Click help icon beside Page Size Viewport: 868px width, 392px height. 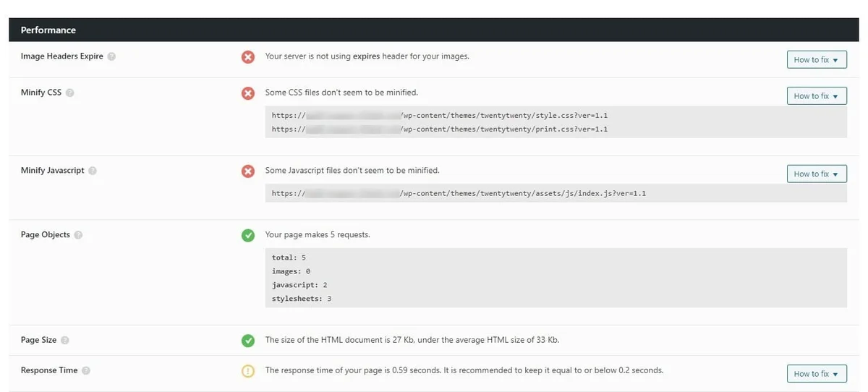coord(65,340)
